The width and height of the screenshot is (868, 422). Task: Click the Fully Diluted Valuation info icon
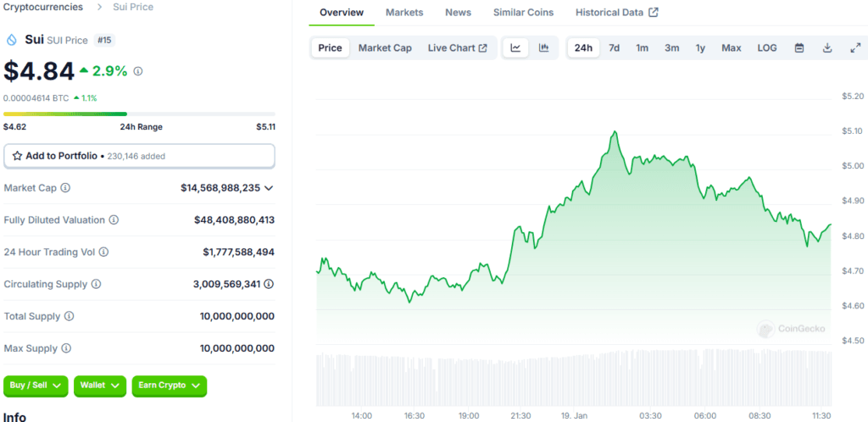pos(114,220)
